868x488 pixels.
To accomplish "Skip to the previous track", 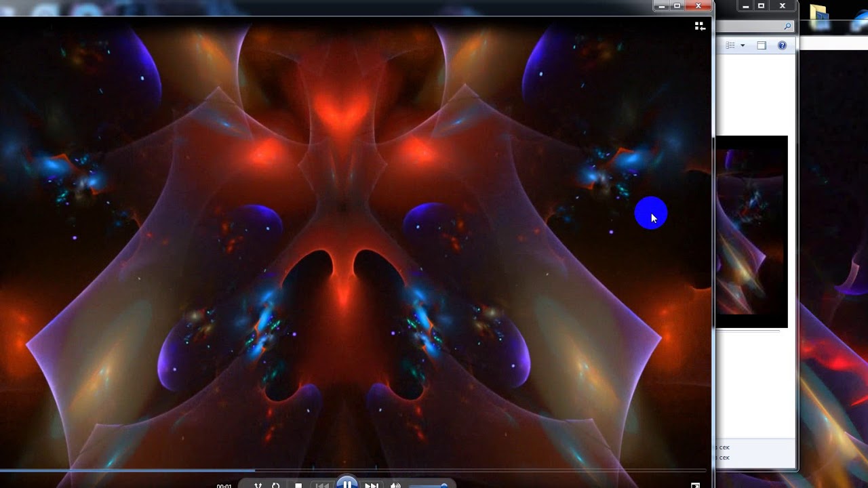I will 322,486.
